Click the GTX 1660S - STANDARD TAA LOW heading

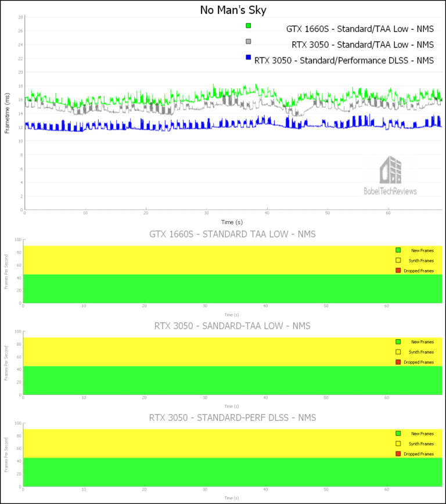click(232, 234)
